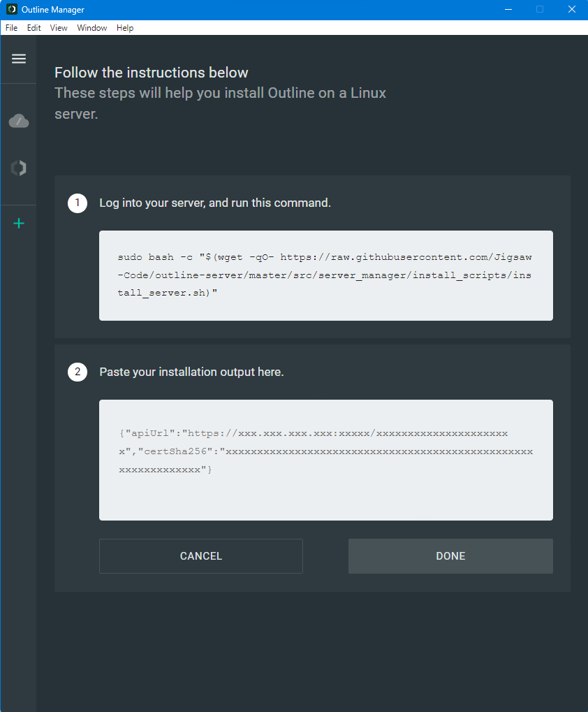The width and height of the screenshot is (588, 712).
Task: Select the cloud server icon in sidebar
Action: pos(19,120)
